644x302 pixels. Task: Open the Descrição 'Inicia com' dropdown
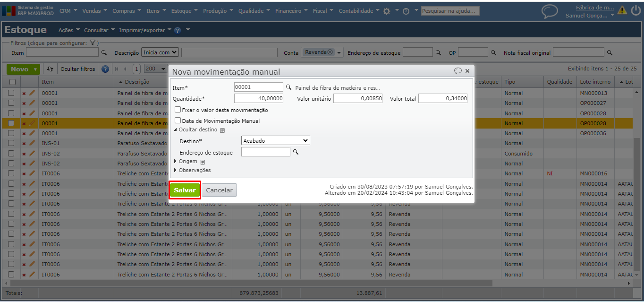160,52
